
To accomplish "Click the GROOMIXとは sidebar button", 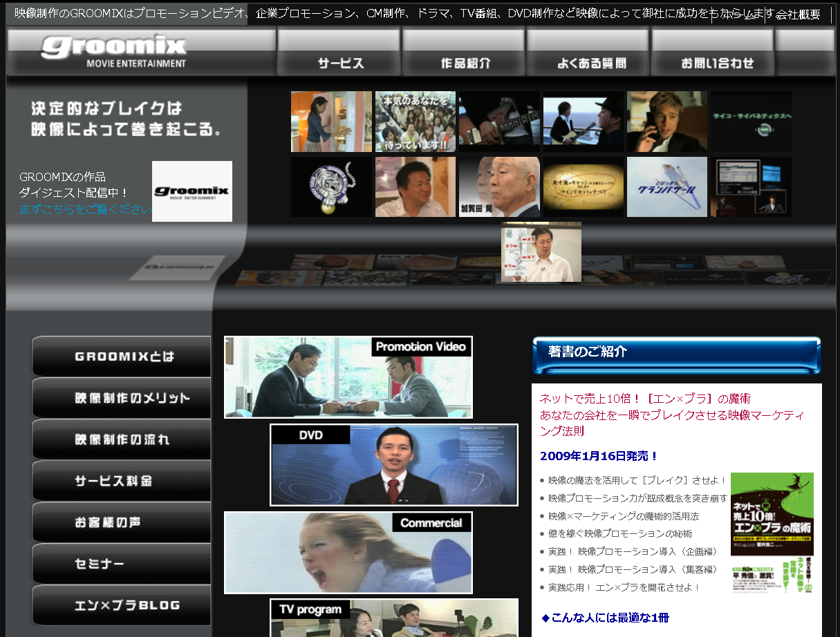I will click(x=122, y=356).
